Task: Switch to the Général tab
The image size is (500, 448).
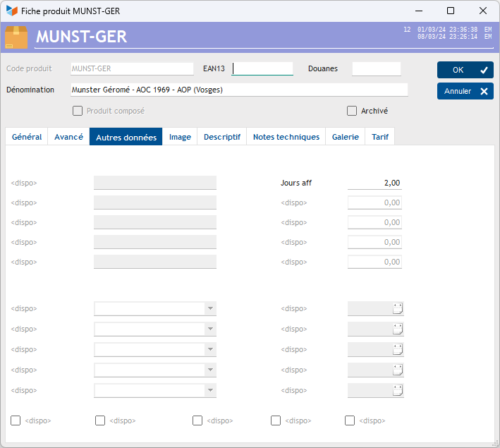Action: [27, 137]
